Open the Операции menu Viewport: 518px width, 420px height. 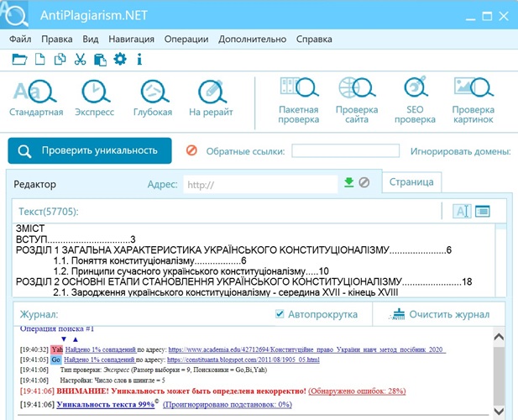[186, 39]
